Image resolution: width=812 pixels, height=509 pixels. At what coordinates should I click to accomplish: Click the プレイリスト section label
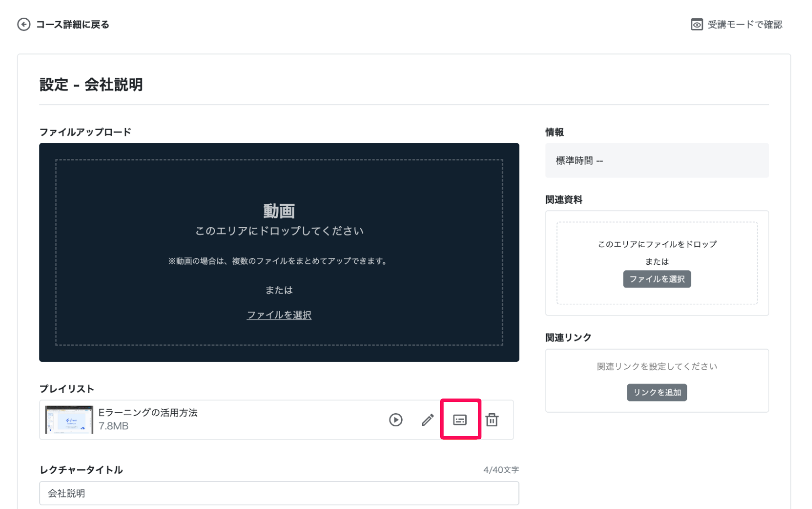(67, 389)
